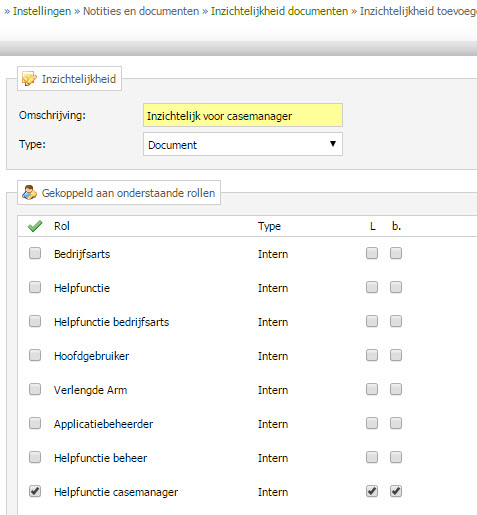Check the Bedrijfsarts role checkbox

tap(35, 253)
